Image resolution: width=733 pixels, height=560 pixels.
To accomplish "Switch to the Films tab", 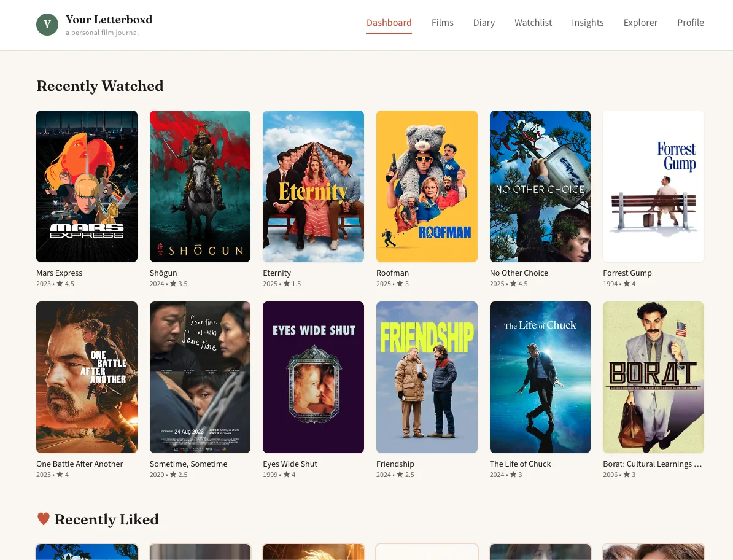I will [442, 23].
